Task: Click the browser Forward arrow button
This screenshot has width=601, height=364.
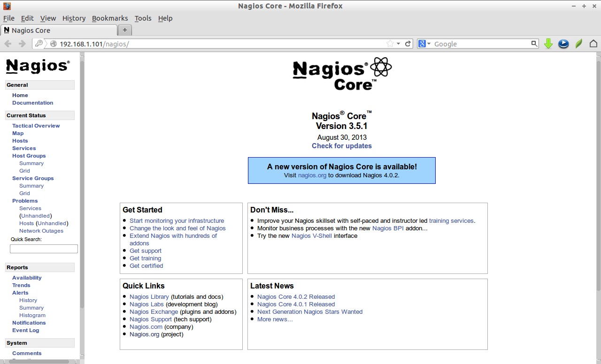Action: (x=22, y=44)
